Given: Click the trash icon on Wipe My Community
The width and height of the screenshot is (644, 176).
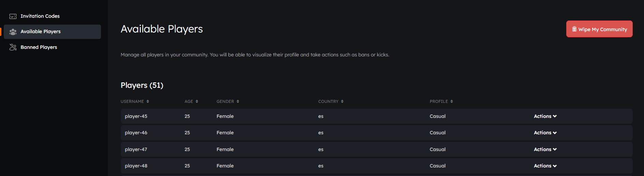Looking at the screenshot, I should 574,29.
